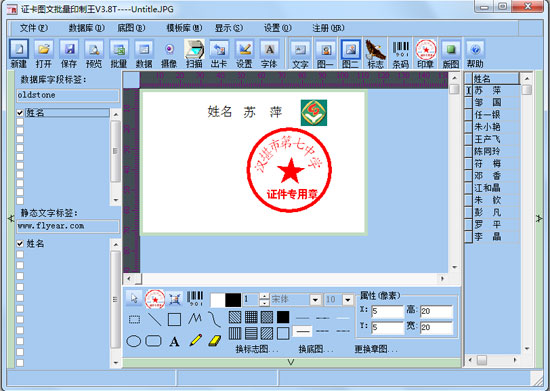Insert a logo with 标志 eagle icon
This screenshot has height=391, width=550.
376,54
